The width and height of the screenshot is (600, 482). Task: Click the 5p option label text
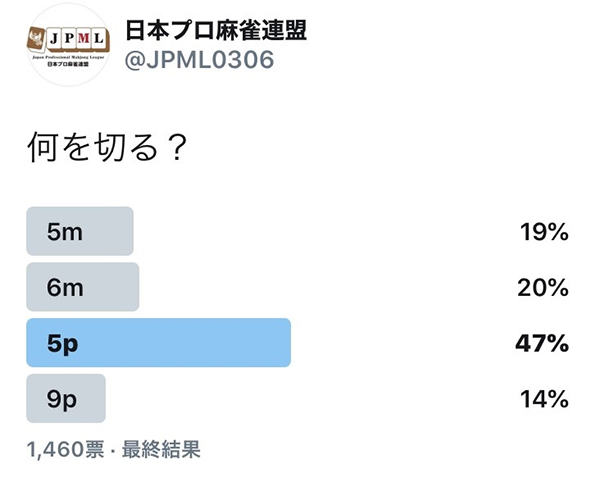(x=63, y=344)
